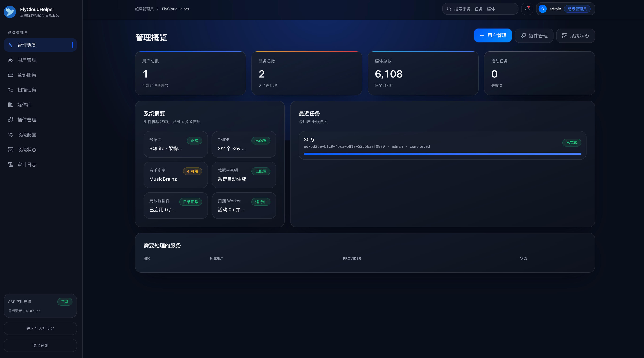The height and width of the screenshot is (358, 644).
Task: Click the 系统状态 monitor icon in sidebar
Action: point(11,150)
